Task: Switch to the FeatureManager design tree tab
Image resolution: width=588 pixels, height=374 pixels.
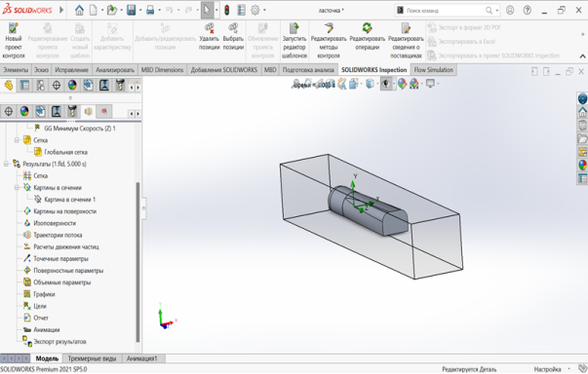Action: click(8, 86)
